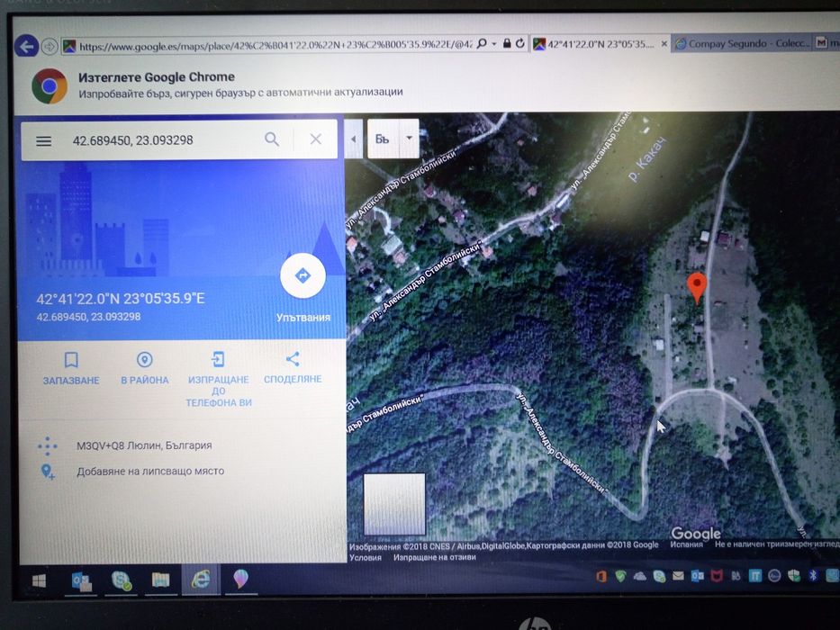Open the address bar autocomplete dropdown arrow
The width and height of the screenshot is (840, 630).
coord(494,44)
